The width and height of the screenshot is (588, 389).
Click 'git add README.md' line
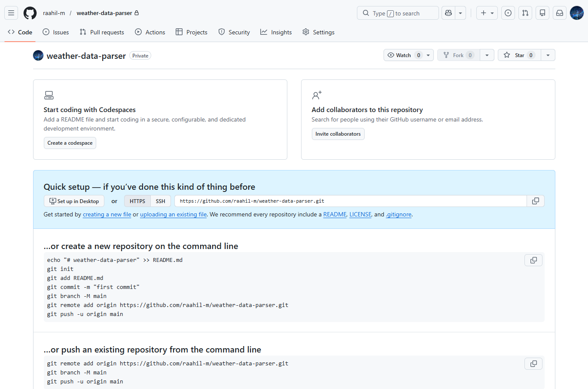point(75,278)
